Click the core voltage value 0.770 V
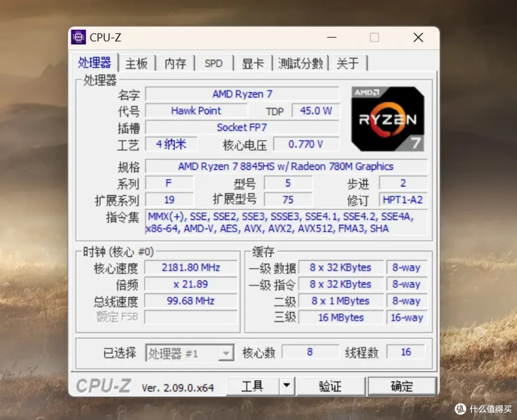The height and width of the screenshot is (420, 517). 306,144
